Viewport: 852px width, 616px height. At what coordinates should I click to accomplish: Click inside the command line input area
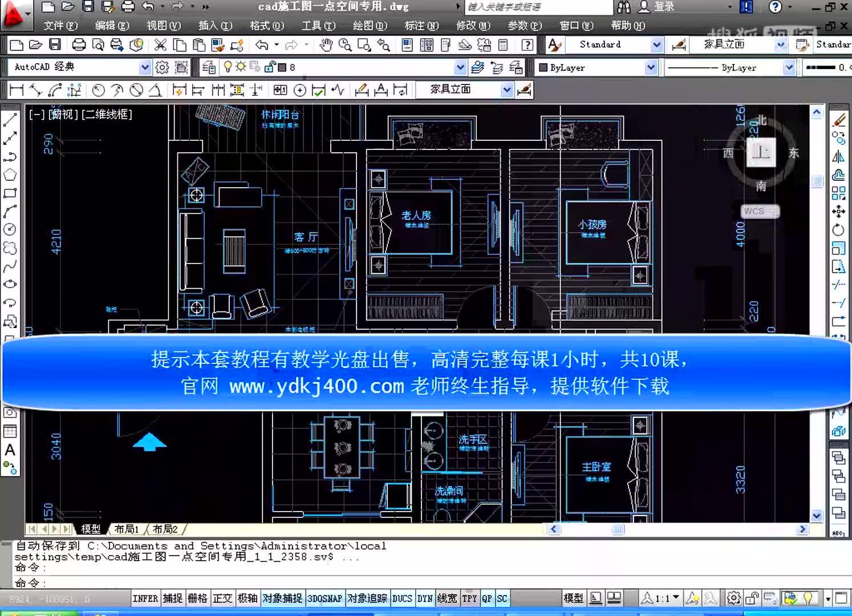[228, 583]
